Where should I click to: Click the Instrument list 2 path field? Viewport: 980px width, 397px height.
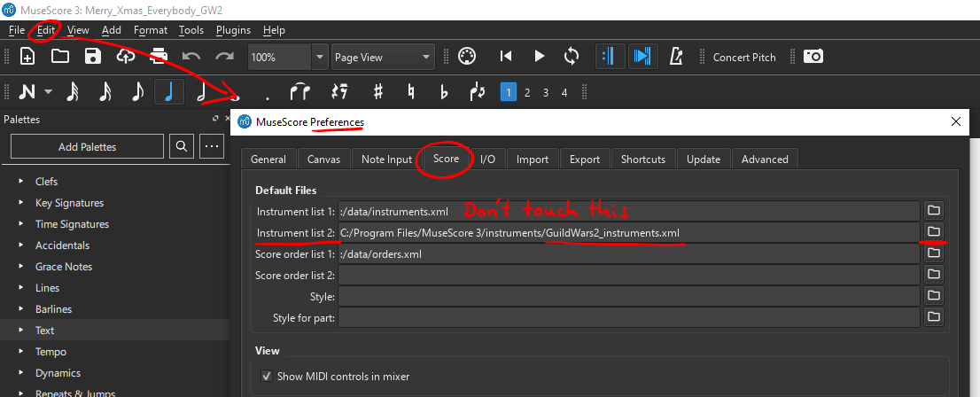click(x=629, y=232)
